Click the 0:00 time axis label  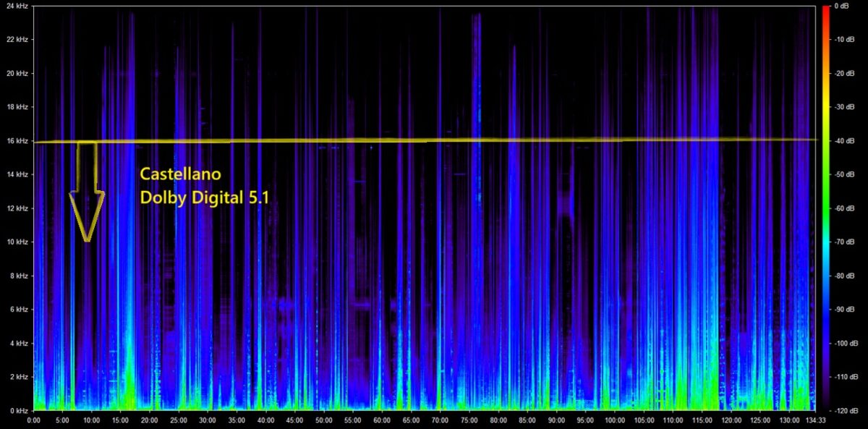point(33,420)
